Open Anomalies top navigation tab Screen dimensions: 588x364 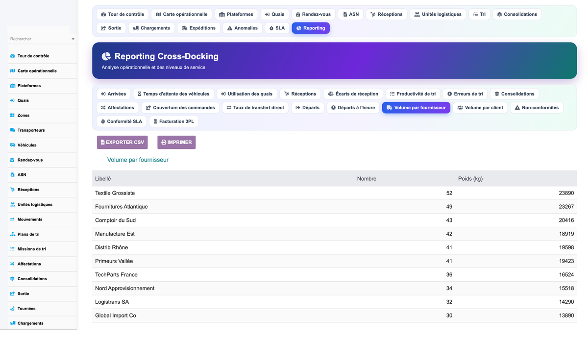[x=243, y=28]
